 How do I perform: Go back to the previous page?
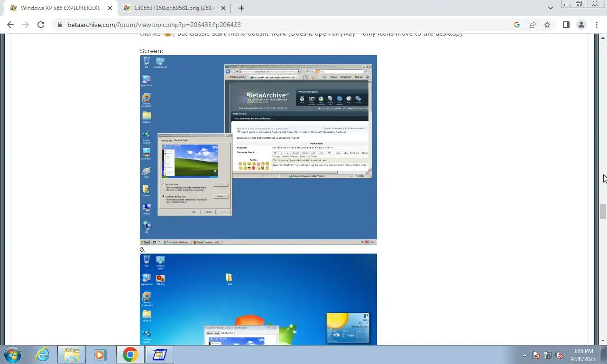tap(10, 25)
